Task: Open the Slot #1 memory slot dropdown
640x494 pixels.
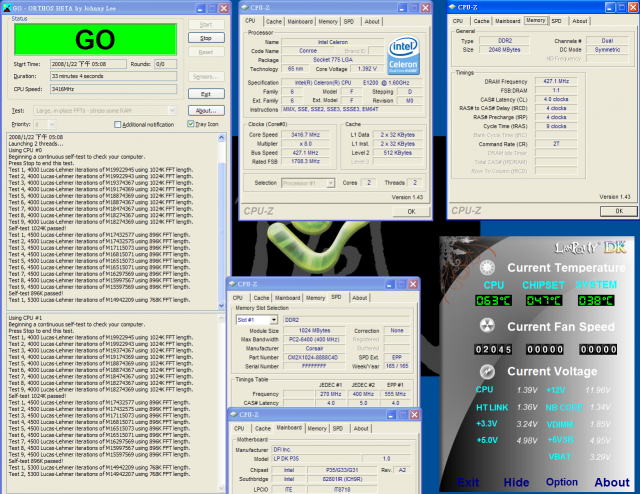Action: (x=273, y=320)
